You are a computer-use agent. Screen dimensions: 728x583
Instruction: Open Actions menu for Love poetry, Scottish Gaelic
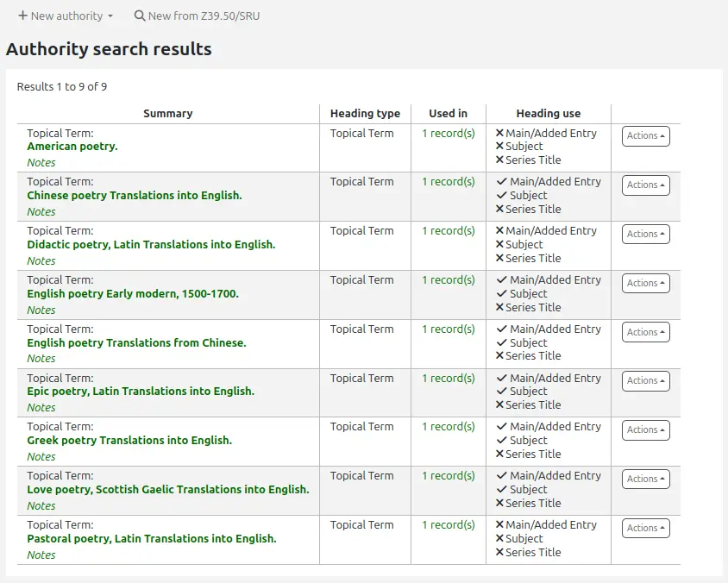tap(646, 480)
